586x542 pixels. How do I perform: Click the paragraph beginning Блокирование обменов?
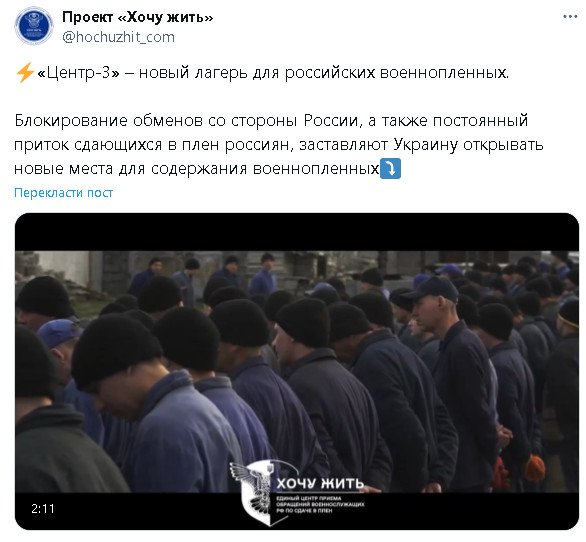point(278,145)
